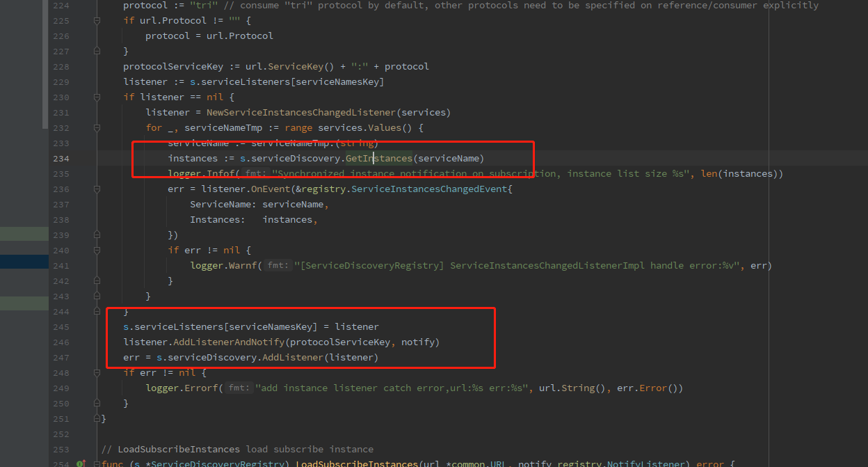Collapse the 'if listener == nil' block
868x467 pixels.
point(97,97)
